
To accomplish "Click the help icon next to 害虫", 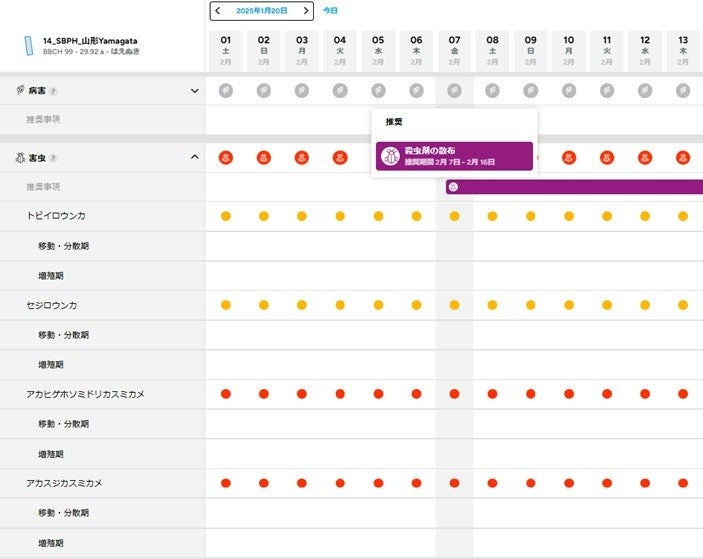I will click(53, 158).
